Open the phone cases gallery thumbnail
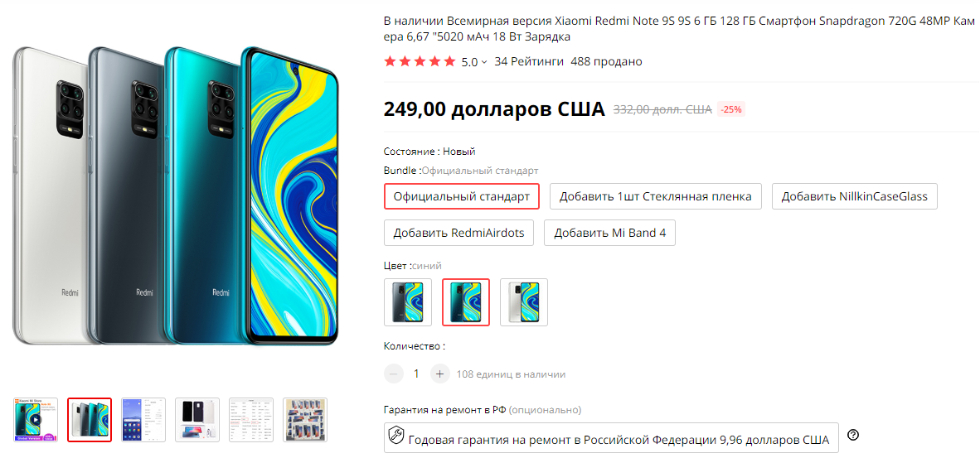This screenshot has width=980, height=458. click(197, 420)
